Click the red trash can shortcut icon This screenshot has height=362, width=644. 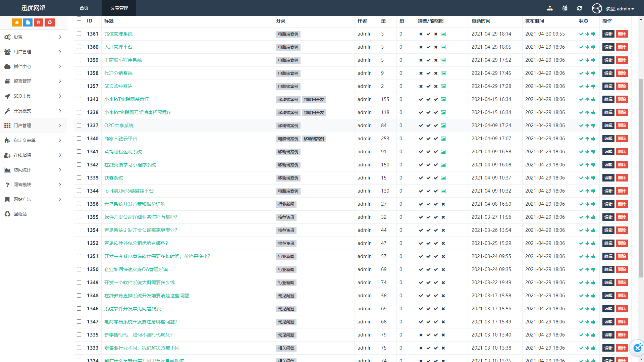click(39, 22)
